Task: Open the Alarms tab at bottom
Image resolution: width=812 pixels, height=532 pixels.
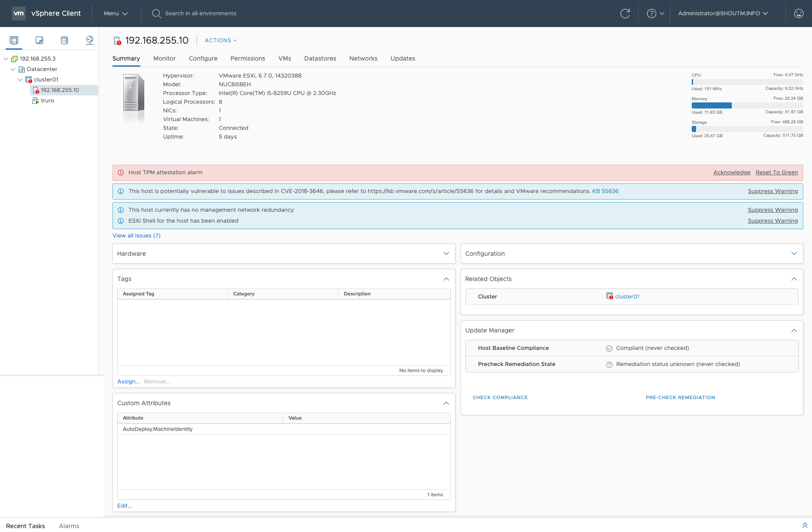Action: coord(69,526)
